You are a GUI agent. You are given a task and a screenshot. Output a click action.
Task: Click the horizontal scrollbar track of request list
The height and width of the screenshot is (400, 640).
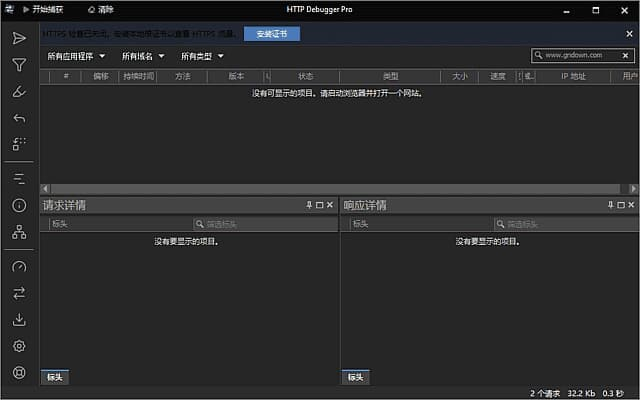[x=336, y=189]
